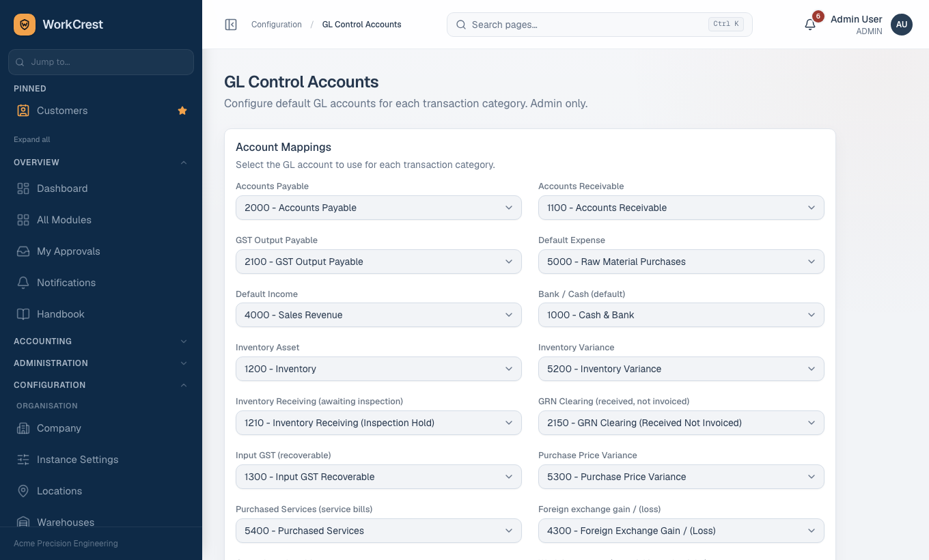Click the Notifications bell icon in sidebar

pyautogui.click(x=23, y=283)
